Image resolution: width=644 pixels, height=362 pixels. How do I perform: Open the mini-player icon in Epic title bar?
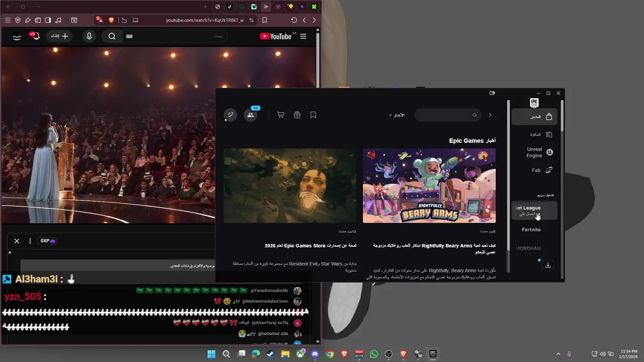pyautogui.click(x=492, y=93)
